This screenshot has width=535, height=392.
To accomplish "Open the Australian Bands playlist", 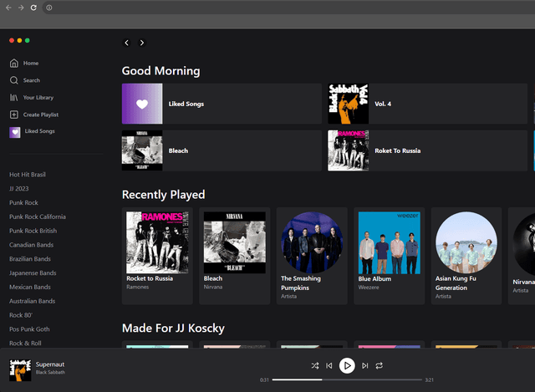I will pos(32,301).
